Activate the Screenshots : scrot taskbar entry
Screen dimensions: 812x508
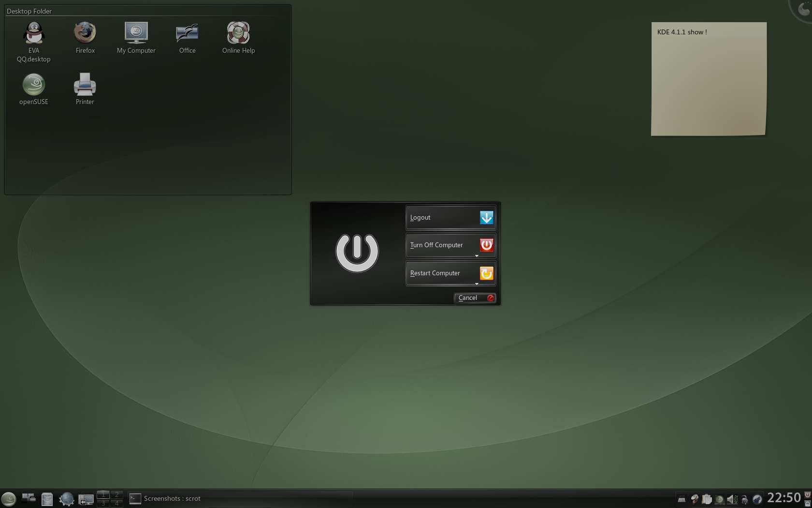point(240,499)
